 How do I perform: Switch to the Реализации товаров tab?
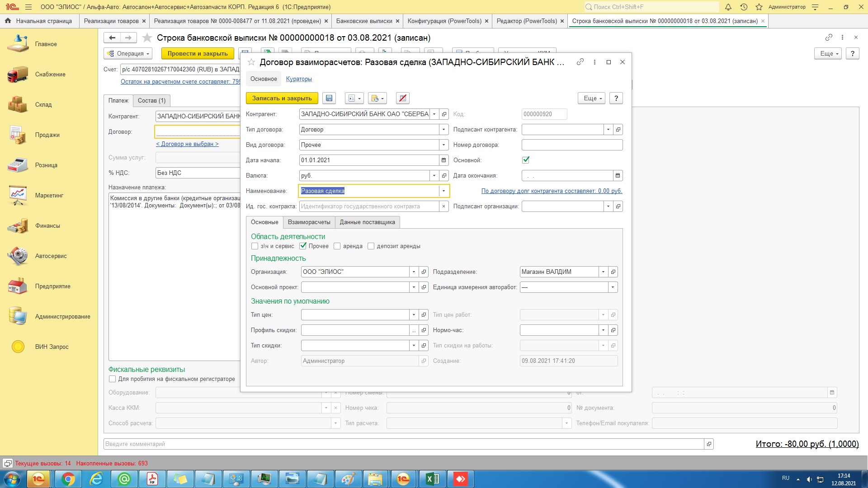[x=111, y=21]
